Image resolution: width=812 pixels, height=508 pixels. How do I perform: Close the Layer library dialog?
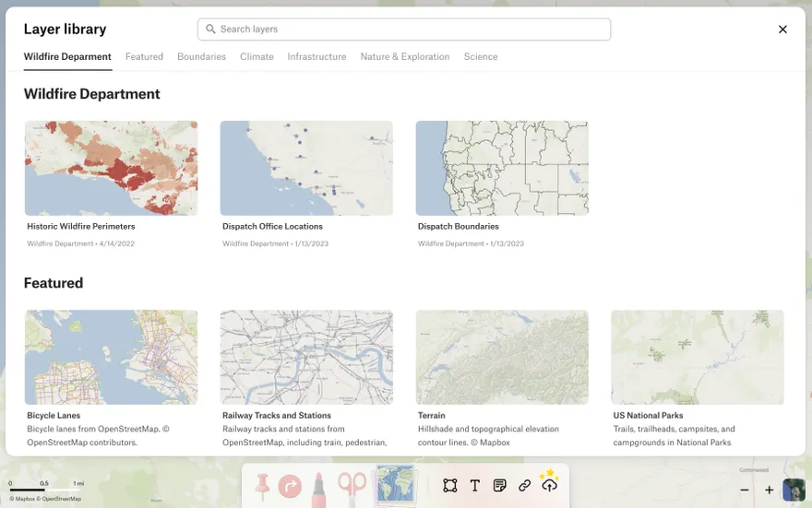(x=782, y=30)
